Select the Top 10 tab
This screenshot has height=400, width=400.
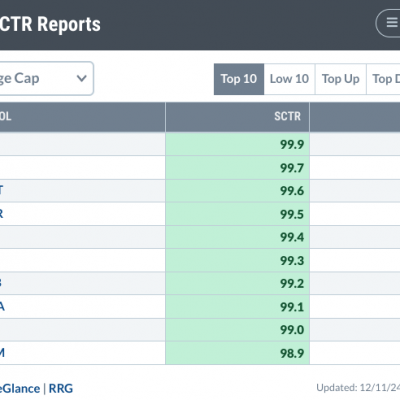(x=239, y=79)
